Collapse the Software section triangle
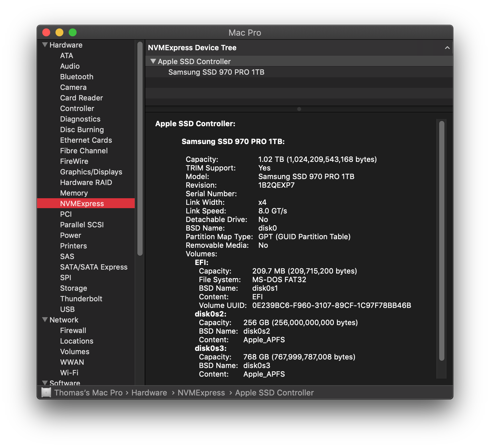490x448 pixels. (45, 383)
